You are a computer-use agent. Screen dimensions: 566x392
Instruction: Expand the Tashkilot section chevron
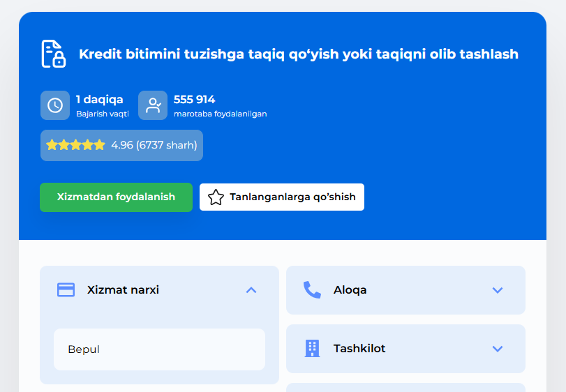pos(498,348)
